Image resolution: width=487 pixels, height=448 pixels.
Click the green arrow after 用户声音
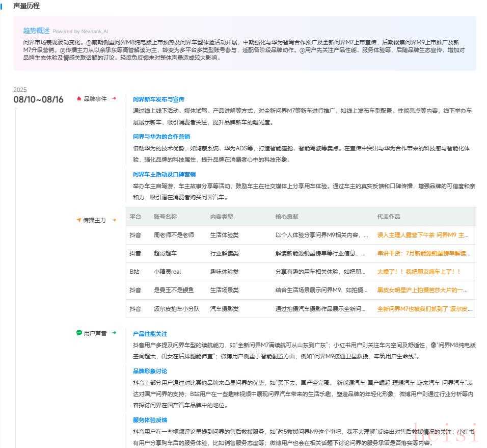[x=114, y=333]
